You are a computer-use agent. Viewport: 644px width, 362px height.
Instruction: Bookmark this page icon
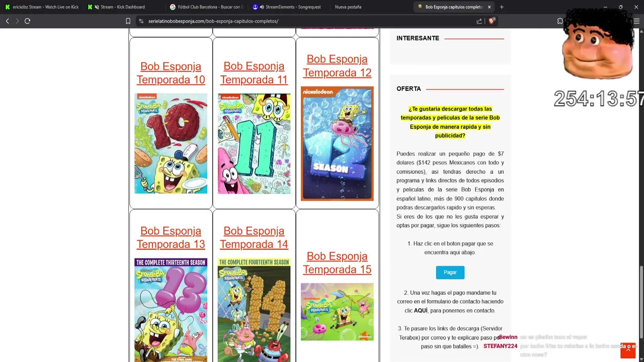128,21
